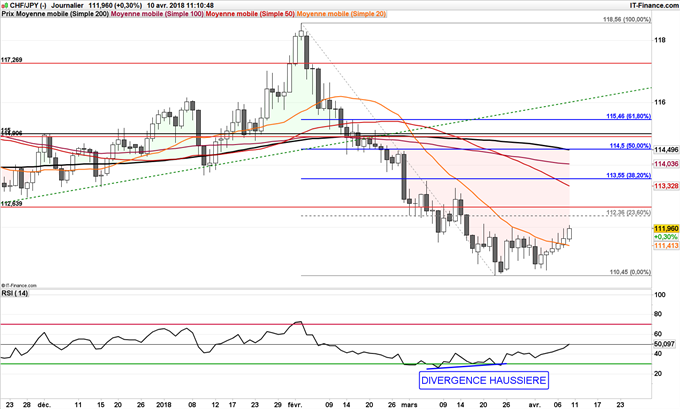Click the 114,5 (50,00%) Fibonacci label
Viewport: 680px width, 409px height.
coord(630,146)
